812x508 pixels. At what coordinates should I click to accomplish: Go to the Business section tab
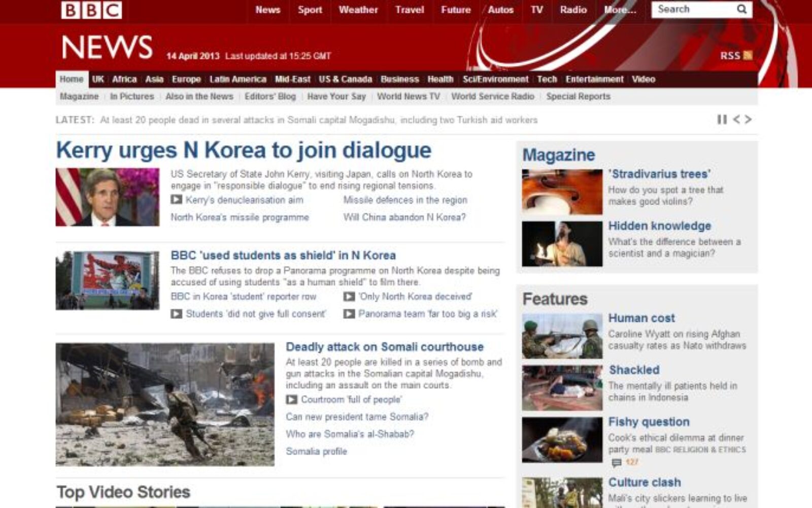[x=399, y=79]
